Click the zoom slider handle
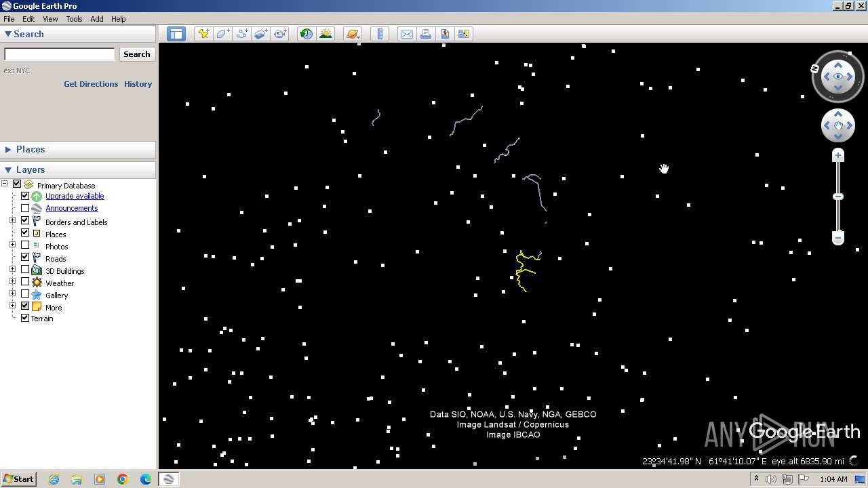Viewport: 868px width, 488px height. point(838,197)
